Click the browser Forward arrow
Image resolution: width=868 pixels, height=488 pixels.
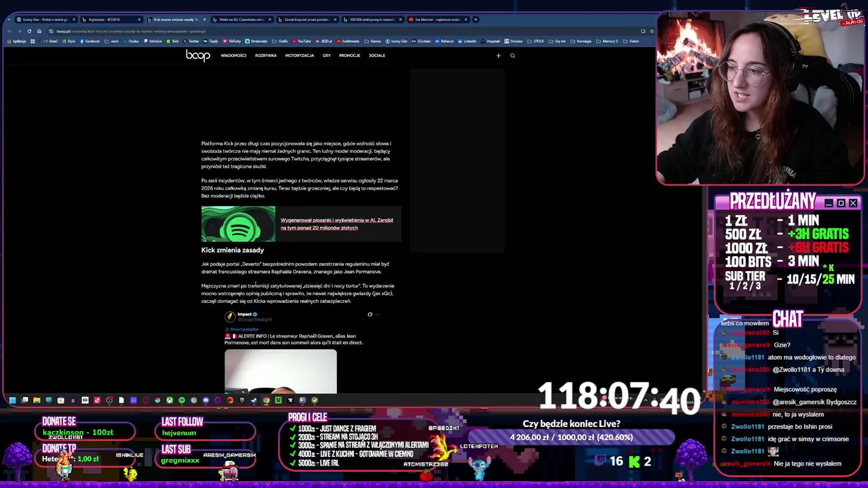[x=19, y=31]
